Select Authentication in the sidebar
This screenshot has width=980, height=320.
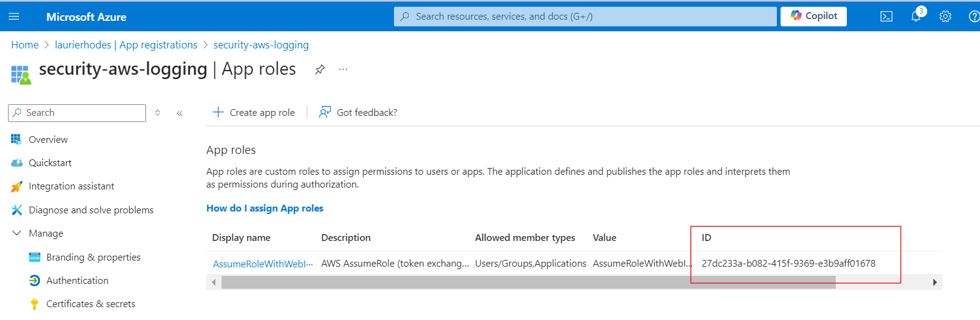pos(77,280)
